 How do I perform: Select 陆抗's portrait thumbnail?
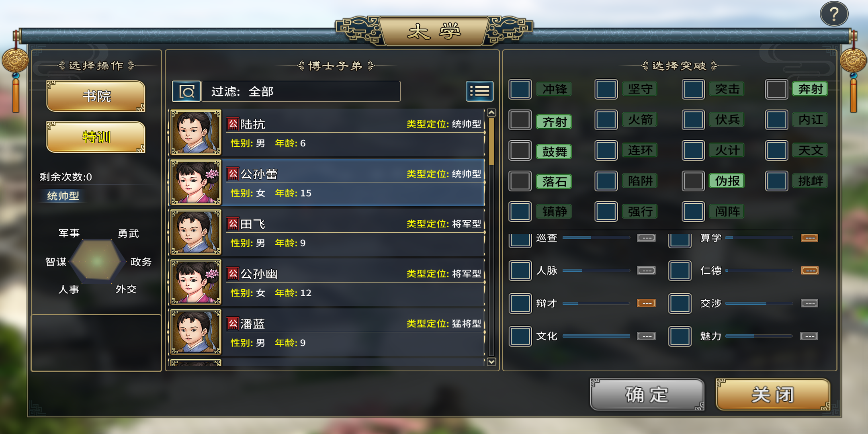[x=196, y=133]
